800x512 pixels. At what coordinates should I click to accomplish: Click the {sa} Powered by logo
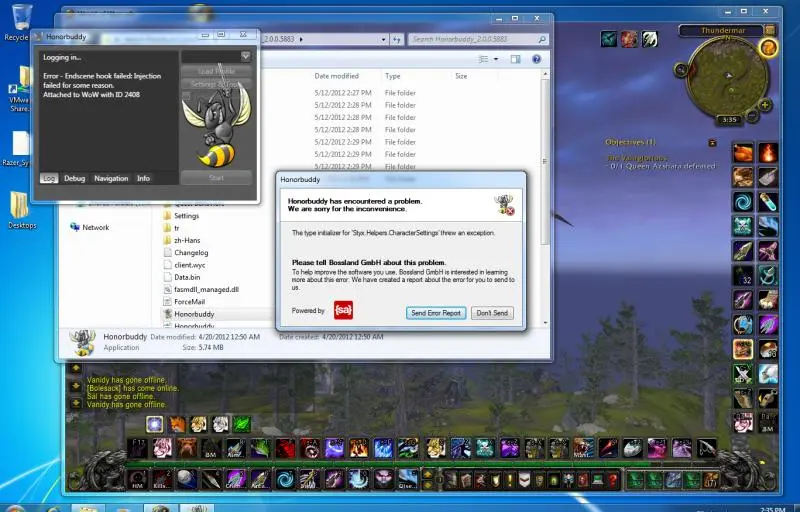point(343,310)
